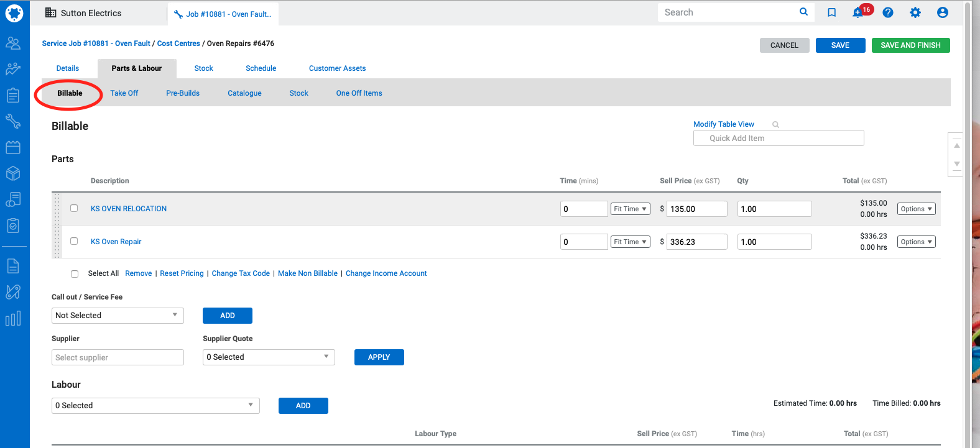Switch to the Schedule tab
980x448 pixels.
coord(261,68)
